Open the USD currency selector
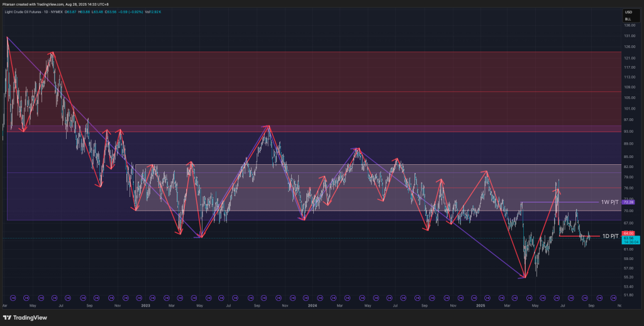The image size is (644, 326). point(628,13)
